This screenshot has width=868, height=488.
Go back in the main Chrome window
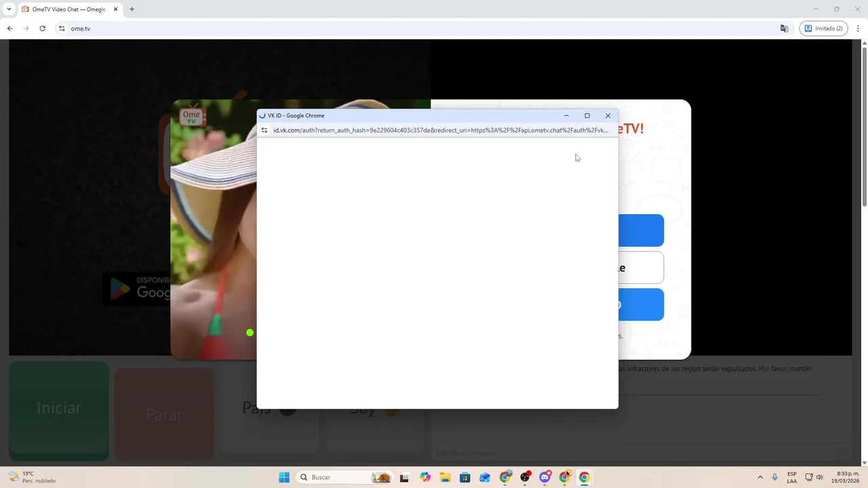pos(9,28)
